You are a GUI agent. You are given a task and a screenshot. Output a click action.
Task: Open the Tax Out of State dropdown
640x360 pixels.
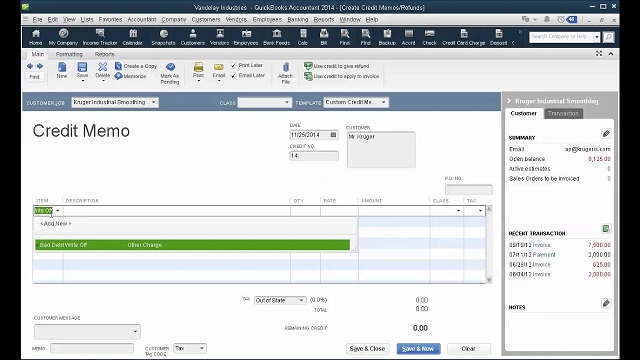(301, 300)
